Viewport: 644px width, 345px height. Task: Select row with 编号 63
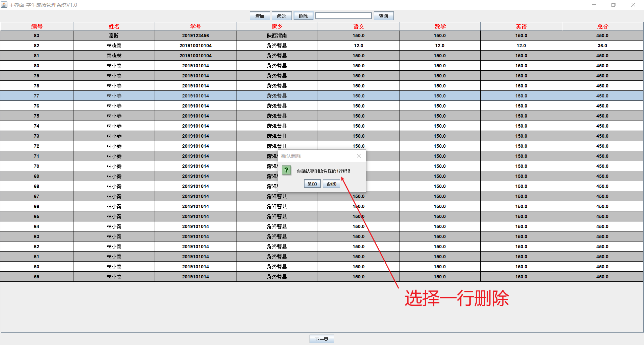(322, 236)
